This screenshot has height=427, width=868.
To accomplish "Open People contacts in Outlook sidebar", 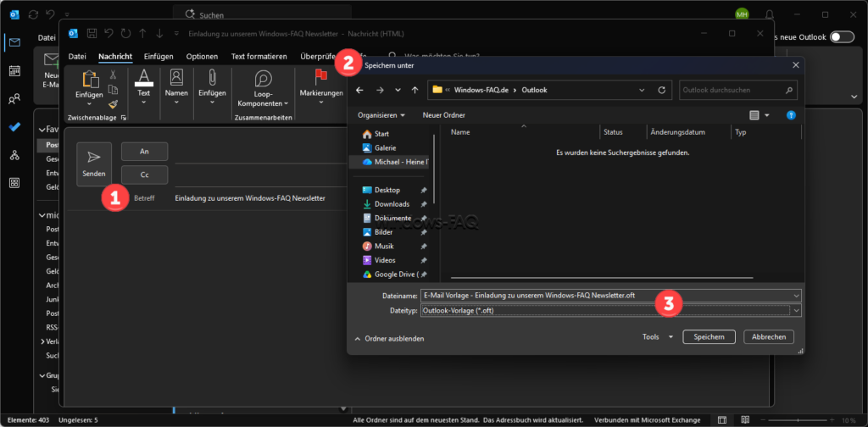I will coord(15,99).
